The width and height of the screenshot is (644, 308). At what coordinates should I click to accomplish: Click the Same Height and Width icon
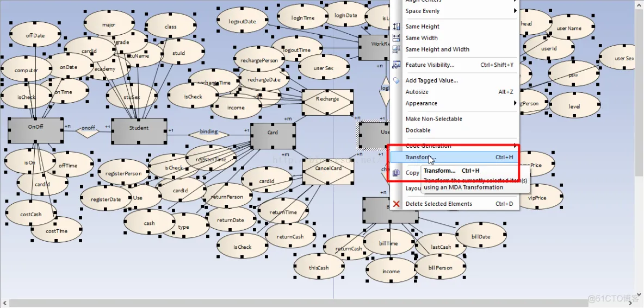coord(397,49)
